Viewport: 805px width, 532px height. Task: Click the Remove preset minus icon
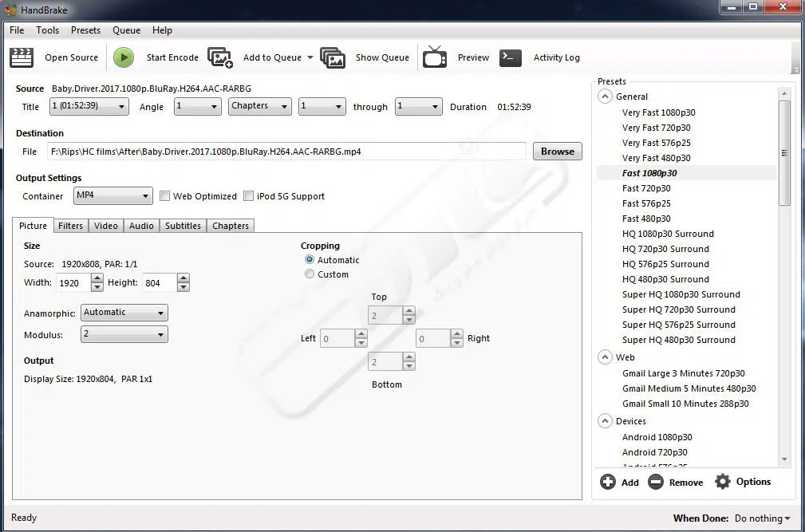click(x=656, y=482)
